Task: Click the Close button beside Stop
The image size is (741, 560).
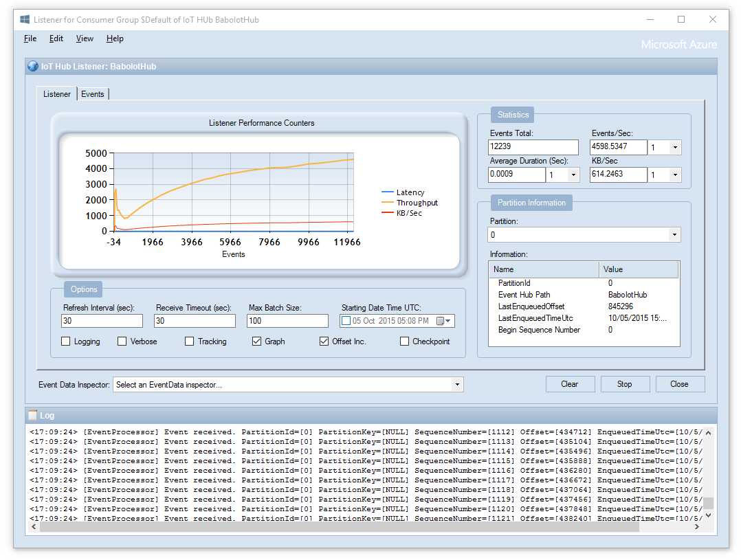Action: (680, 384)
